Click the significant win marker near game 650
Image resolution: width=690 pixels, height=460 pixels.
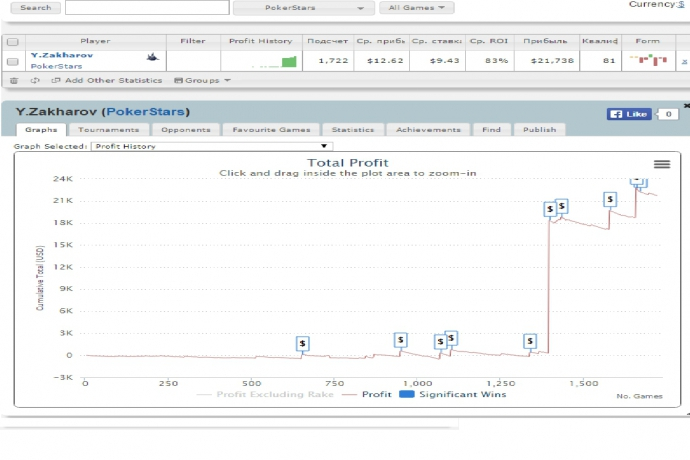coord(302,343)
